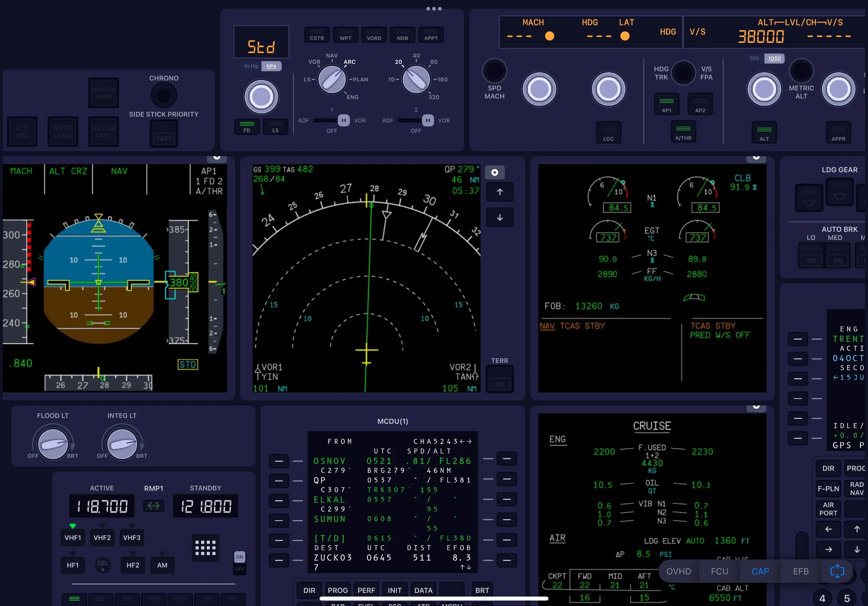
Task: Set altitude increment to 1000
Action: (774, 58)
